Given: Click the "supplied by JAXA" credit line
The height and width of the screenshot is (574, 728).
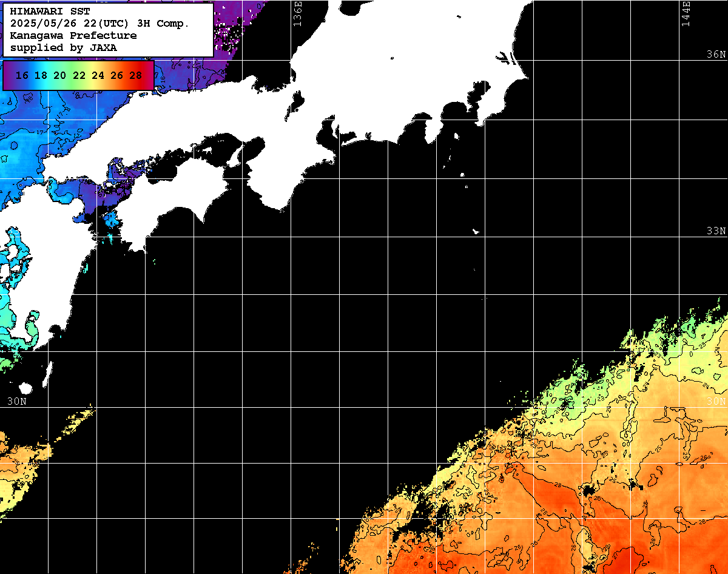Looking at the screenshot, I should (x=64, y=47).
